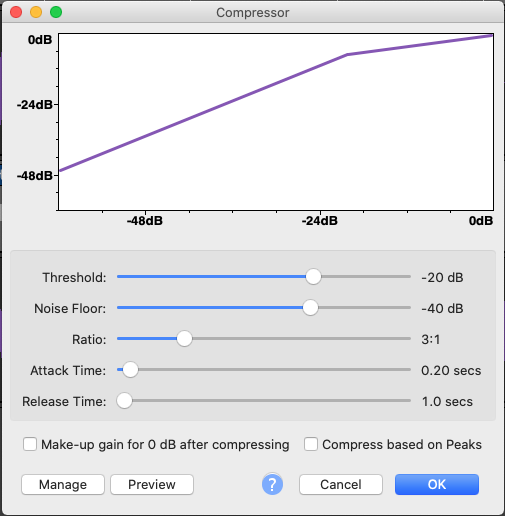This screenshot has width=505, height=516.
Task: Click the green zoom window button
Action: (x=56, y=12)
